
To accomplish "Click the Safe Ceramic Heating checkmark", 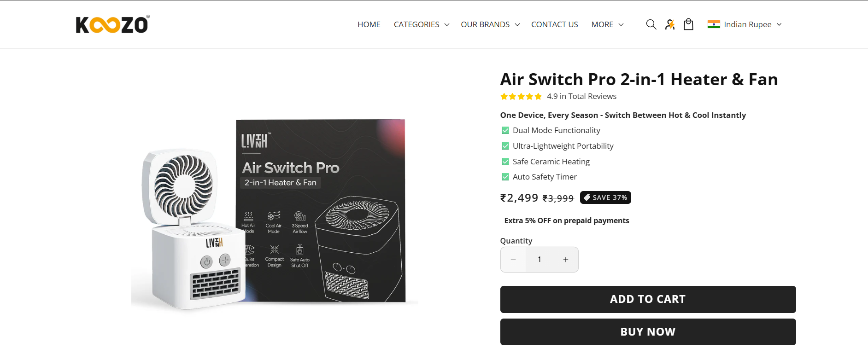I will (505, 162).
